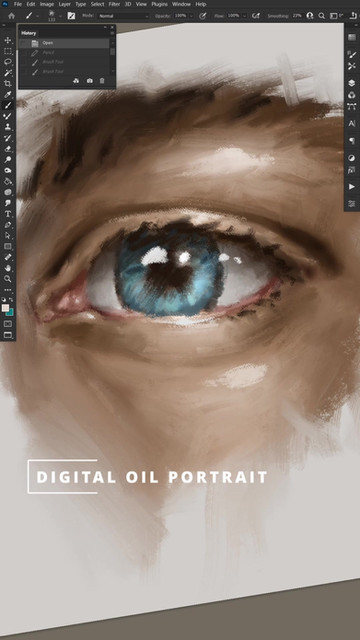This screenshot has width=360, height=640.
Task: Open the History panel flyout menu
Action: point(112,33)
